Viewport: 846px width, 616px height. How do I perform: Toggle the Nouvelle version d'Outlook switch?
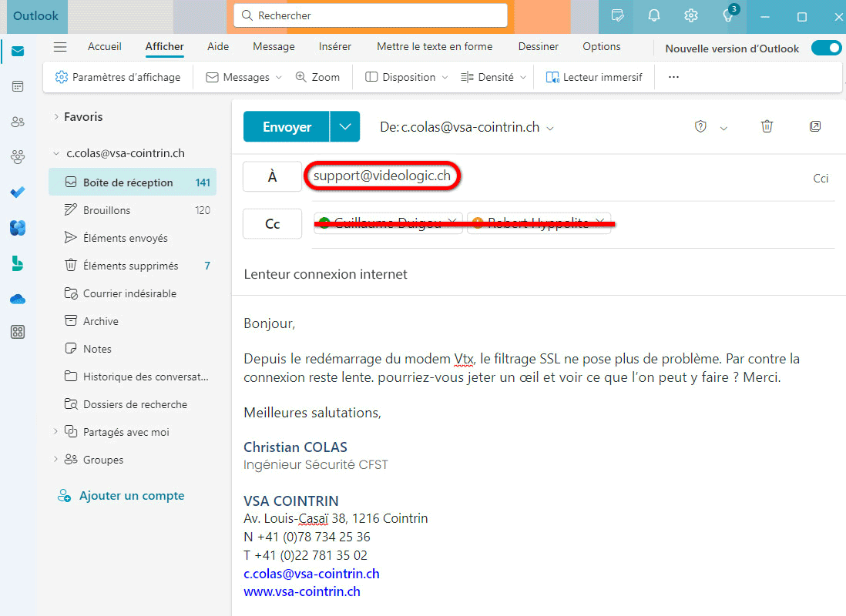(826, 49)
